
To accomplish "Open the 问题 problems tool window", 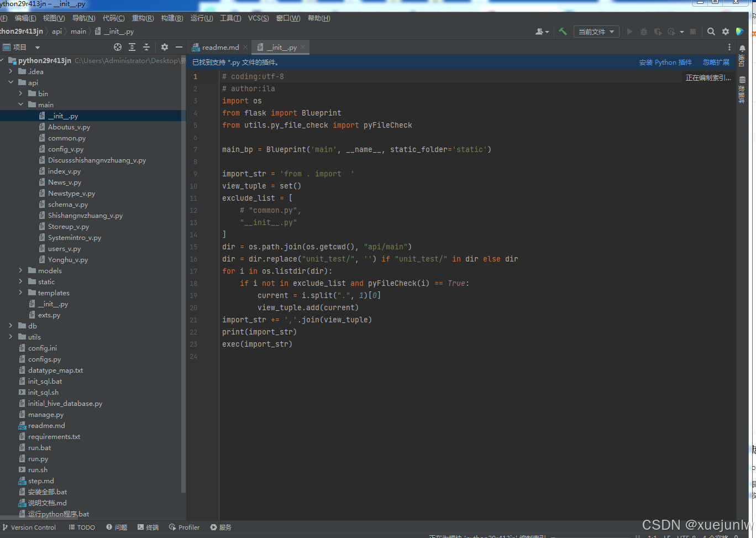I will pos(117,527).
